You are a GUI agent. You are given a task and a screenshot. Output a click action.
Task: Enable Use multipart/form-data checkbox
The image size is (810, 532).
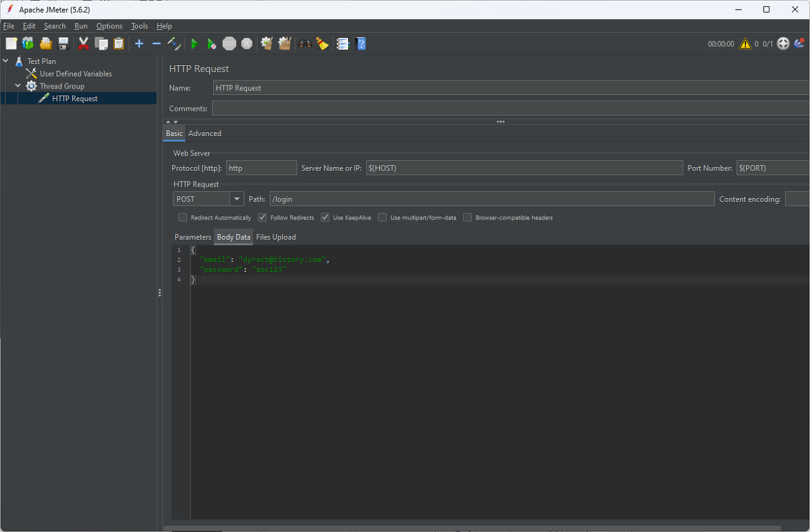tap(382, 218)
